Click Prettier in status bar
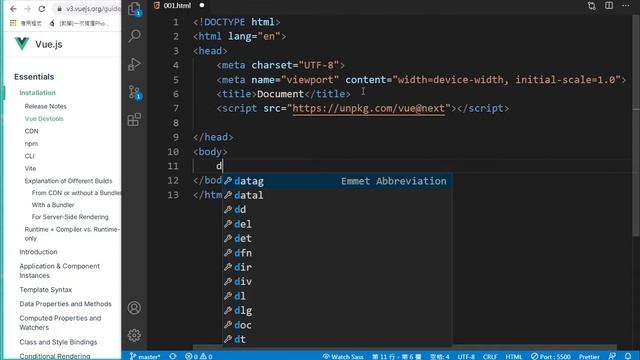 [x=589, y=356]
